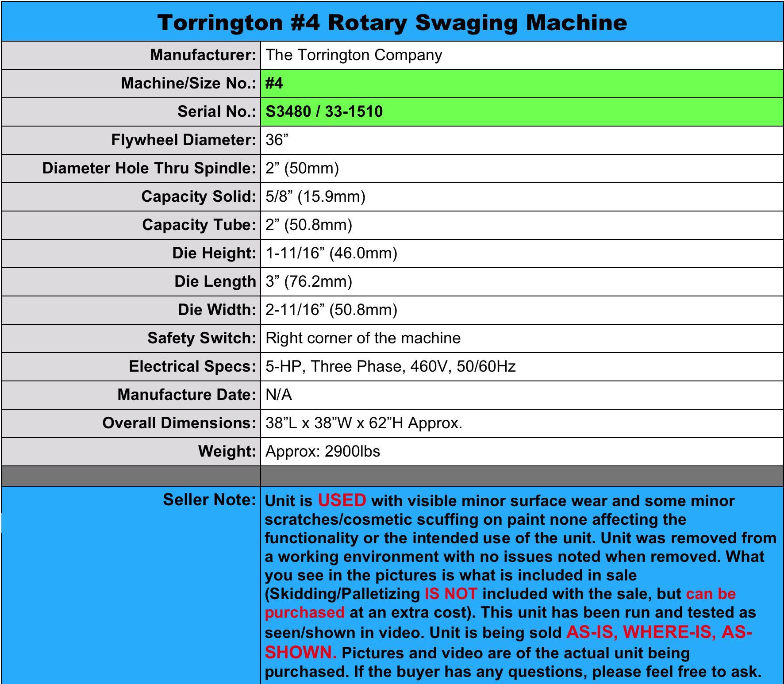Click the value '5/8” (15.9mm)'
The image size is (784, 684).
tap(315, 196)
